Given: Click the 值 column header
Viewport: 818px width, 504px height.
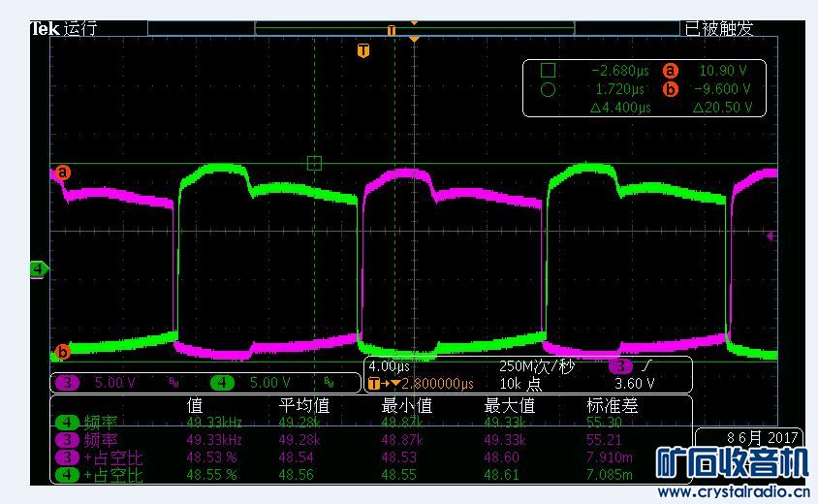Looking at the screenshot, I should [195, 405].
